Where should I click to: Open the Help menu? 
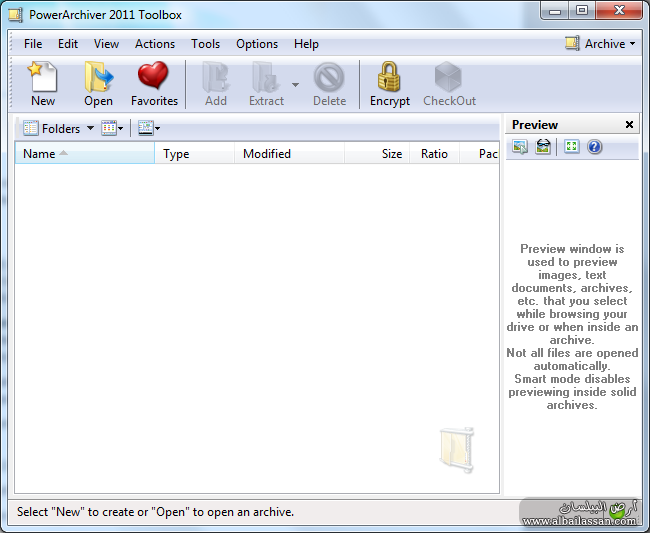[x=306, y=44]
